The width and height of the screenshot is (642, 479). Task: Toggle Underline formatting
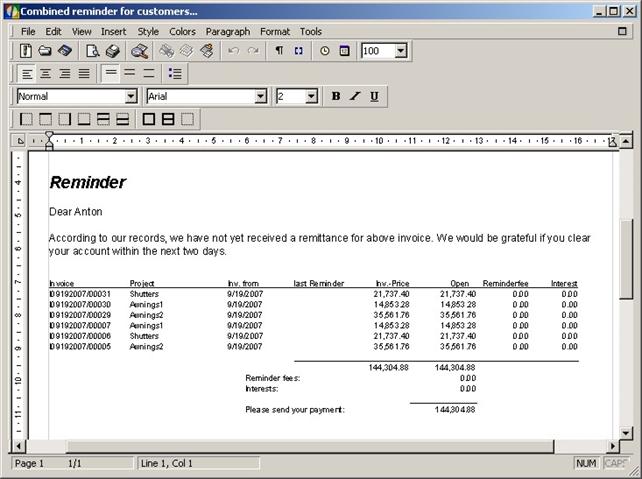point(374,97)
